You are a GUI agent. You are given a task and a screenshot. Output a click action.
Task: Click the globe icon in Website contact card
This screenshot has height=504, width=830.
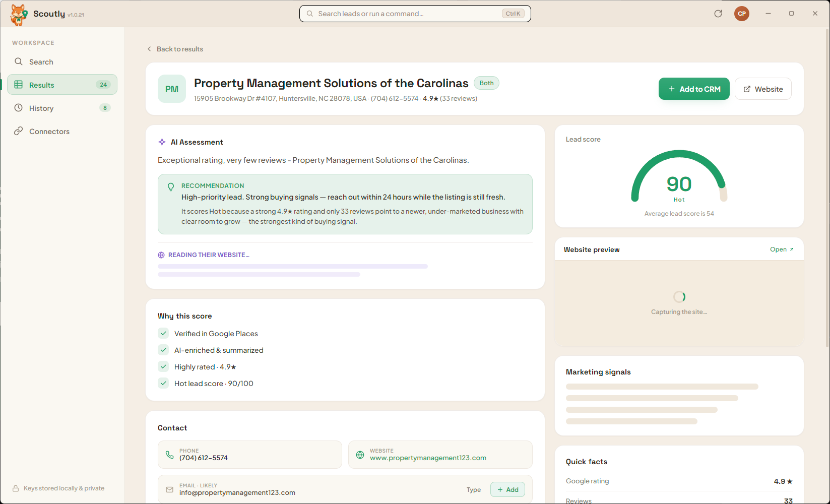(x=360, y=455)
